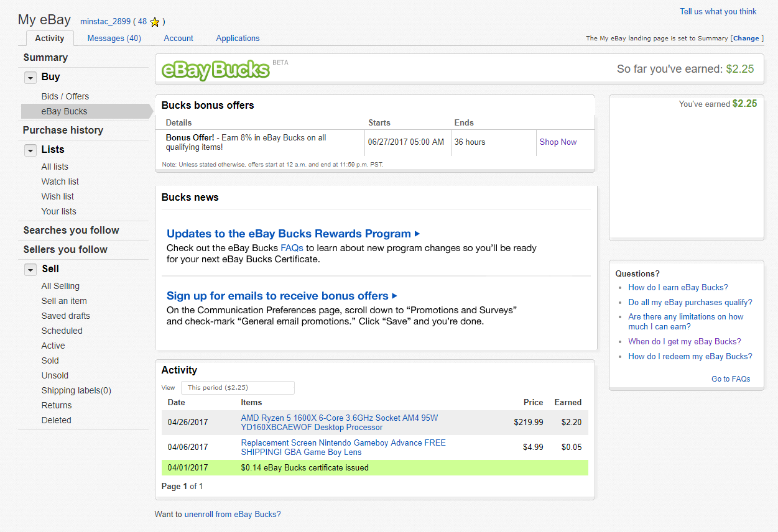This screenshot has width=778, height=532.
Task: Select Bids / Offers in sidebar
Action: point(65,96)
